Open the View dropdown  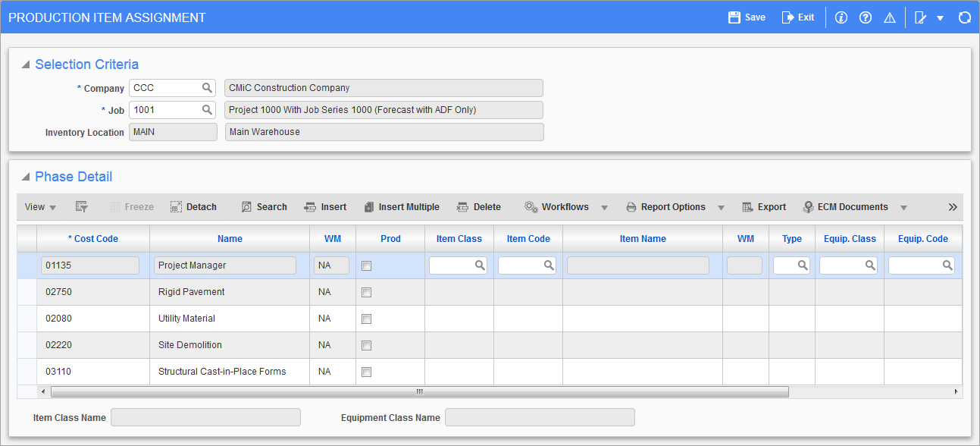(x=39, y=206)
